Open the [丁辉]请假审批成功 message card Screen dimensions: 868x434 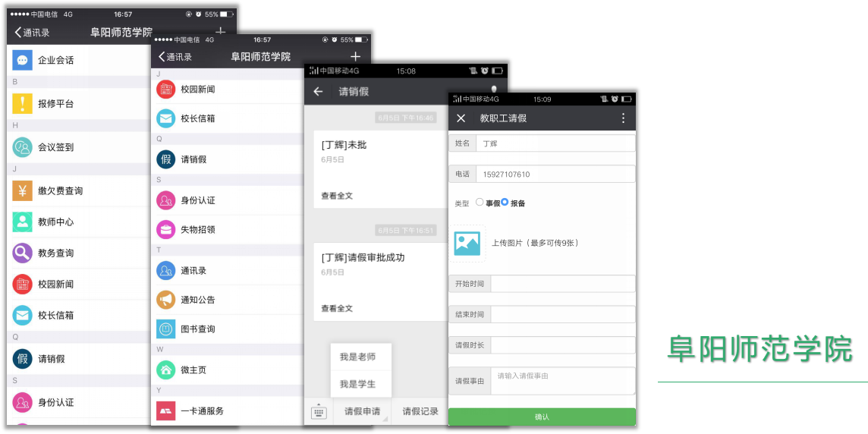coord(381,281)
